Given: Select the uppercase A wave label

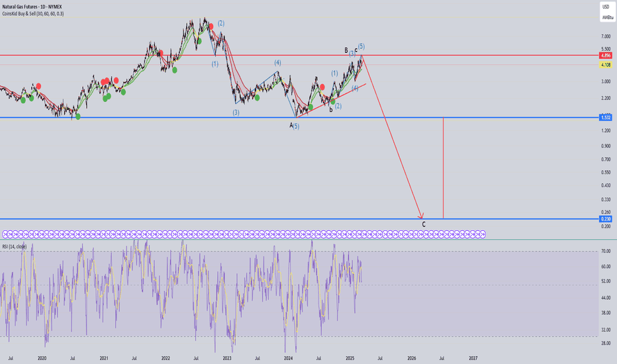Looking at the screenshot, I should pos(291,125).
